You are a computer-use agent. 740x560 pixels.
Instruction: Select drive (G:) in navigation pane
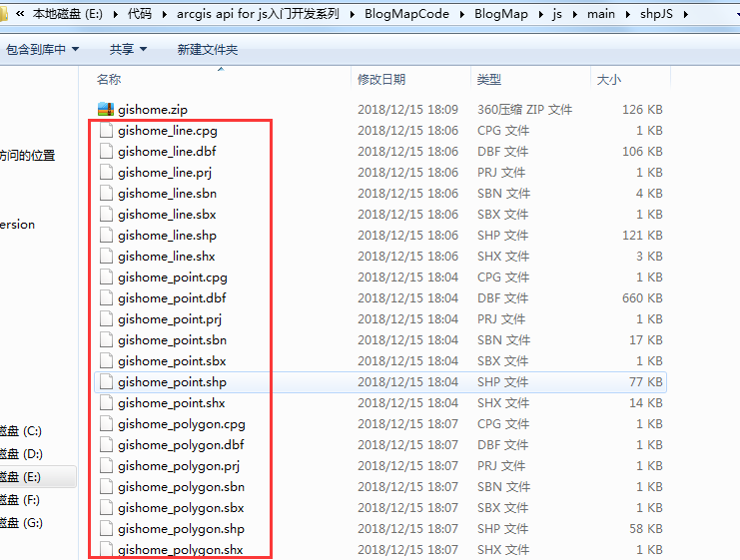tap(21, 523)
